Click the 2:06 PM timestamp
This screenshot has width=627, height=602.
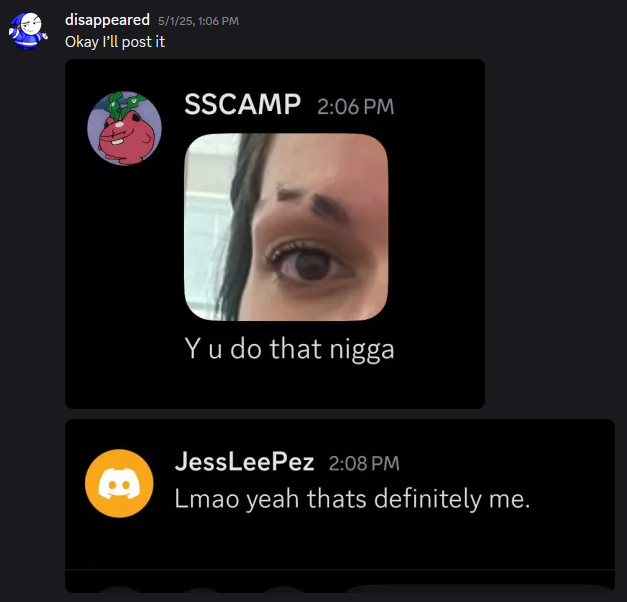pos(355,107)
